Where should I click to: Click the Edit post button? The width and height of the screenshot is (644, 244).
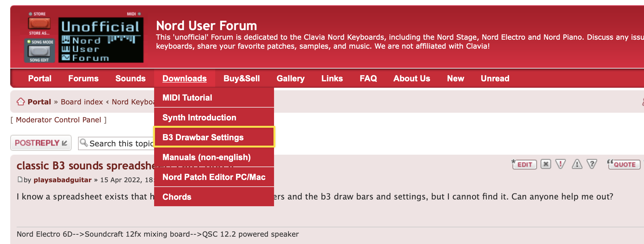pos(524,164)
